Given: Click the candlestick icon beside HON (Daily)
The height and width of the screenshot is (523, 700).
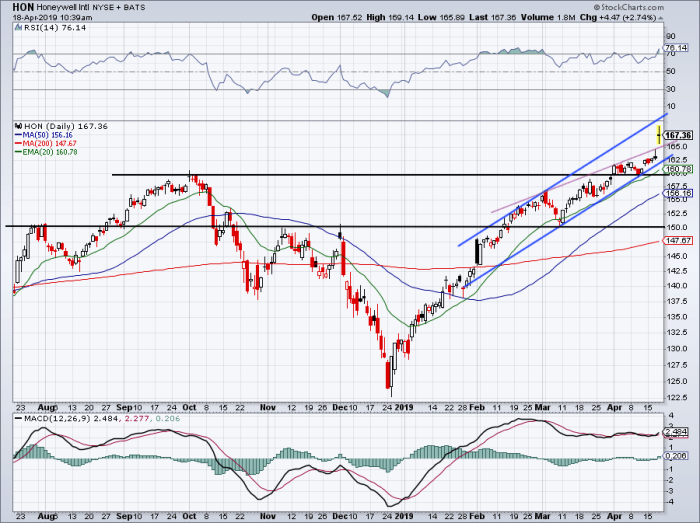Looking at the screenshot, I should pyautogui.click(x=18, y=126).
